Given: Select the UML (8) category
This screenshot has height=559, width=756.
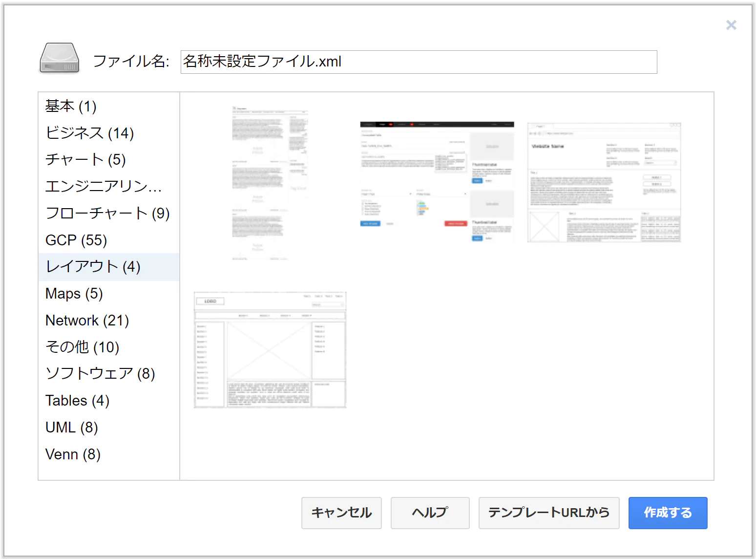Looking at the screenshot, I should pos(109,428).
